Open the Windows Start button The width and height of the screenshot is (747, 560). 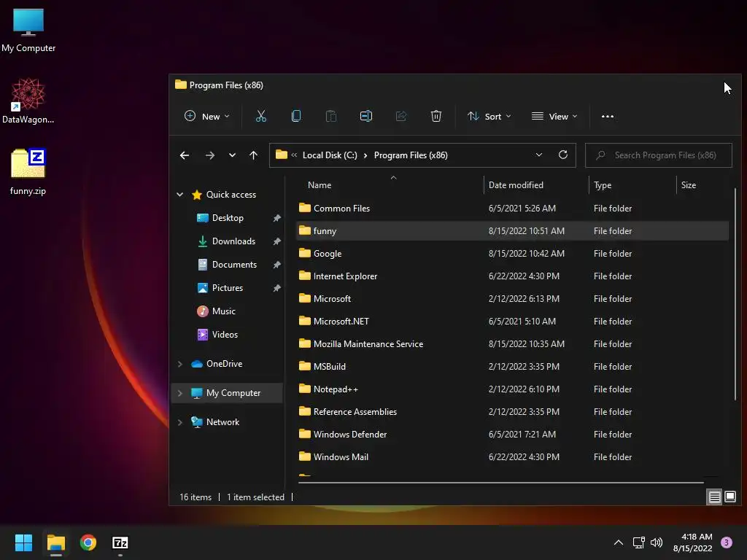coord(23,542)
